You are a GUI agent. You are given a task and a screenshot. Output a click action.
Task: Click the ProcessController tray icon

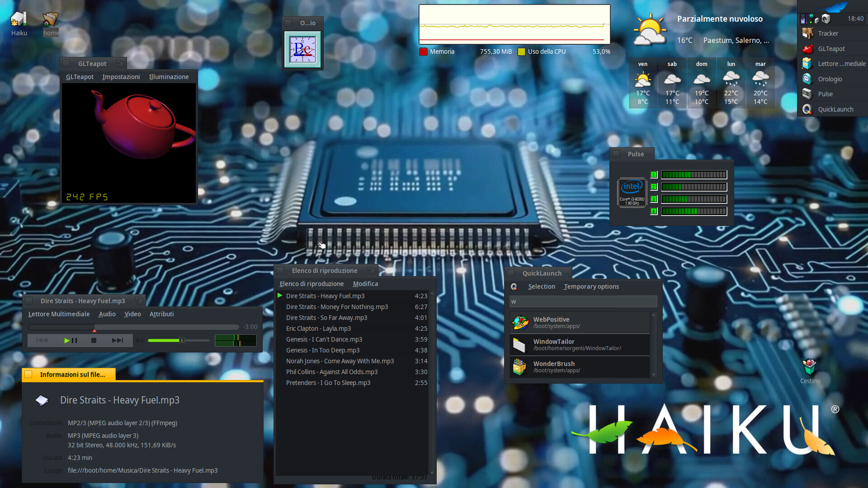tap(804, 19)
